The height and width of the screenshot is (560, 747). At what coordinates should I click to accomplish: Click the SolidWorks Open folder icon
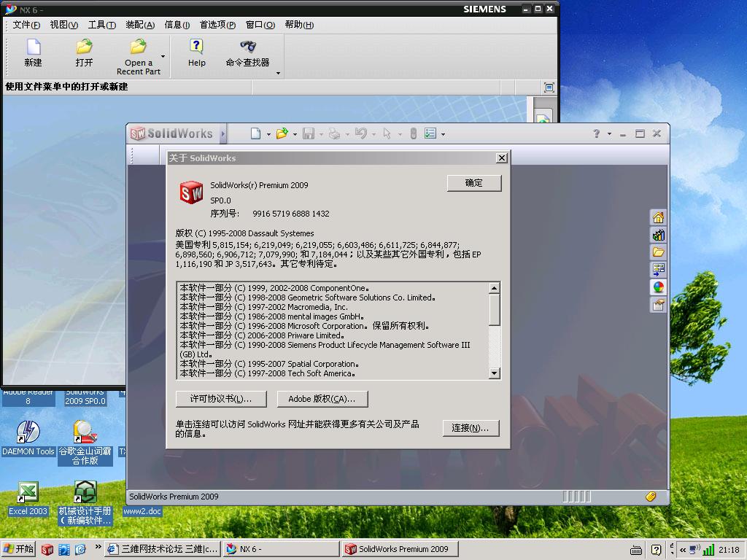pyautogui.click(x=282, y=134)
